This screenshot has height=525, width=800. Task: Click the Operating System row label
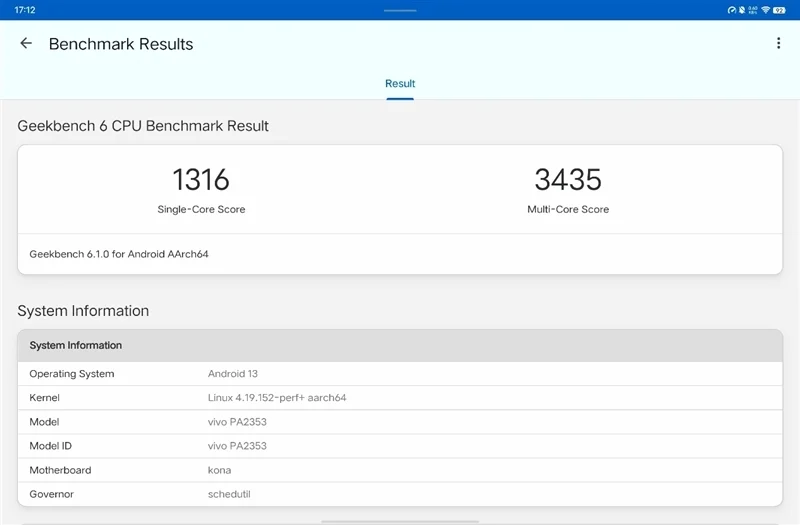coord(71,373)
